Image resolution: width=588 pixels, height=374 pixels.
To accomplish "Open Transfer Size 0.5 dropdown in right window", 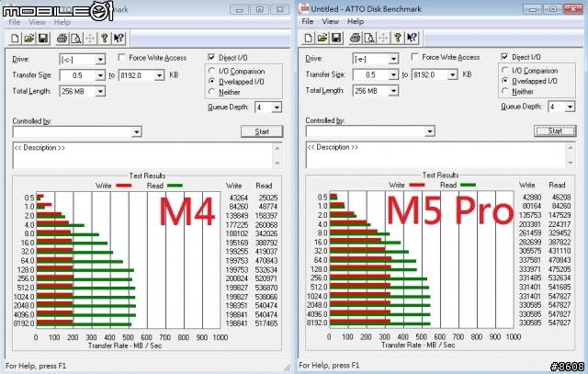I will click(x=393, y=75).
